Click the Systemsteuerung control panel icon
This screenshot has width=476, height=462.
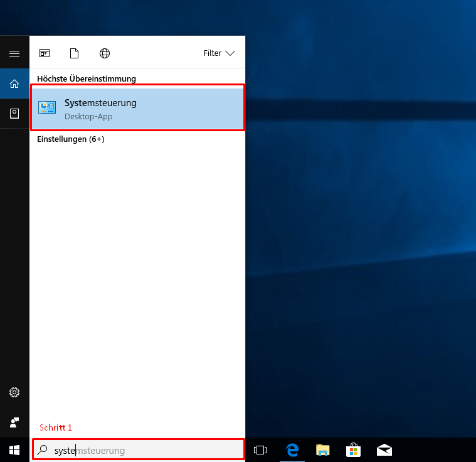click(x=47, y=107)
